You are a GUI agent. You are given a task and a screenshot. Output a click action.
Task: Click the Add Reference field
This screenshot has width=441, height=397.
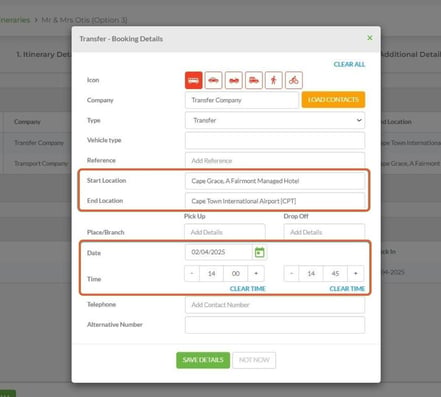click(x=275, y=160)
